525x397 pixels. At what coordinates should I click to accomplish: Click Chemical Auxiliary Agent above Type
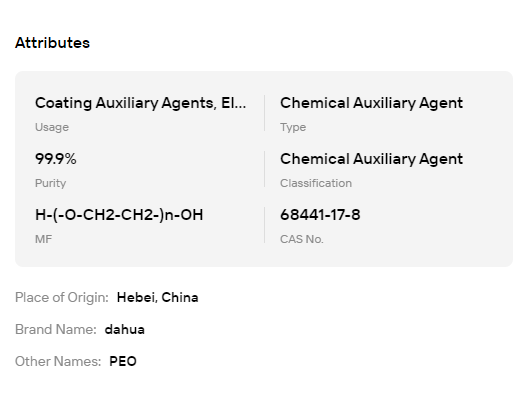[372, 103]
